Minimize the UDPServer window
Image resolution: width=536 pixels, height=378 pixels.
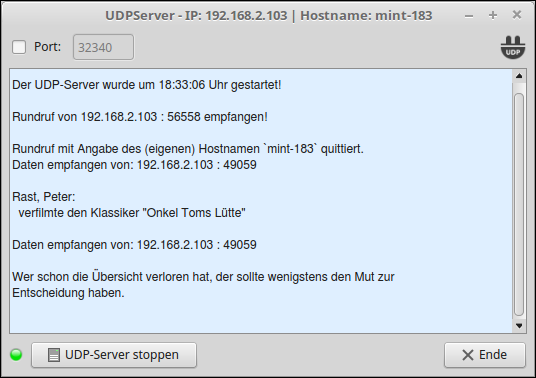click(x=469, y=15)
